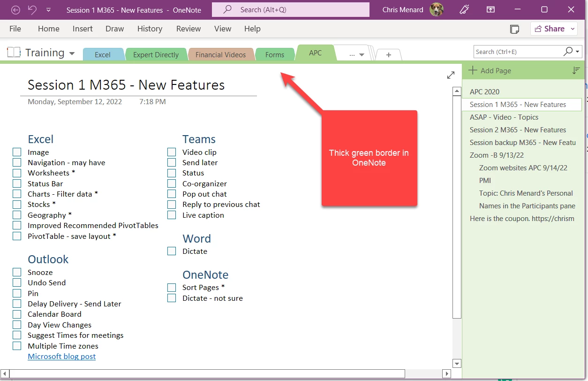Tick the Live caption checkbox
This screenshot has width=588, height=381.
[x=172, y=215]
